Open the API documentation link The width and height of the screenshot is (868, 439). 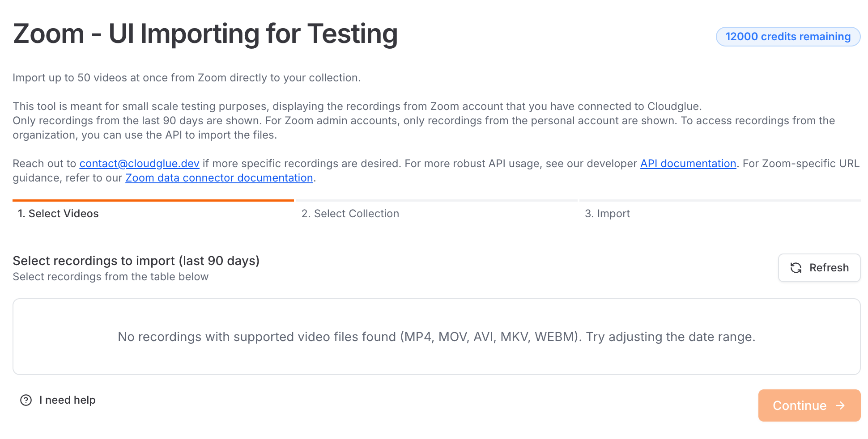click(688, 164)
